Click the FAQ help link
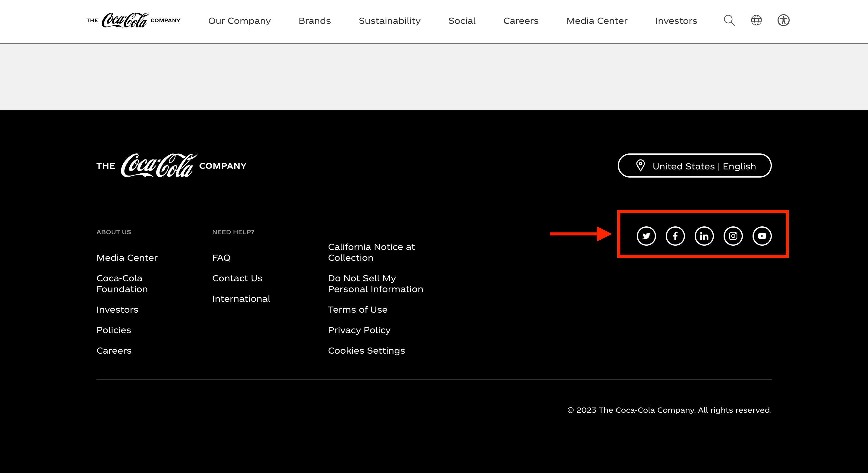This screenshot has height=473, width=868. (221, 257)
